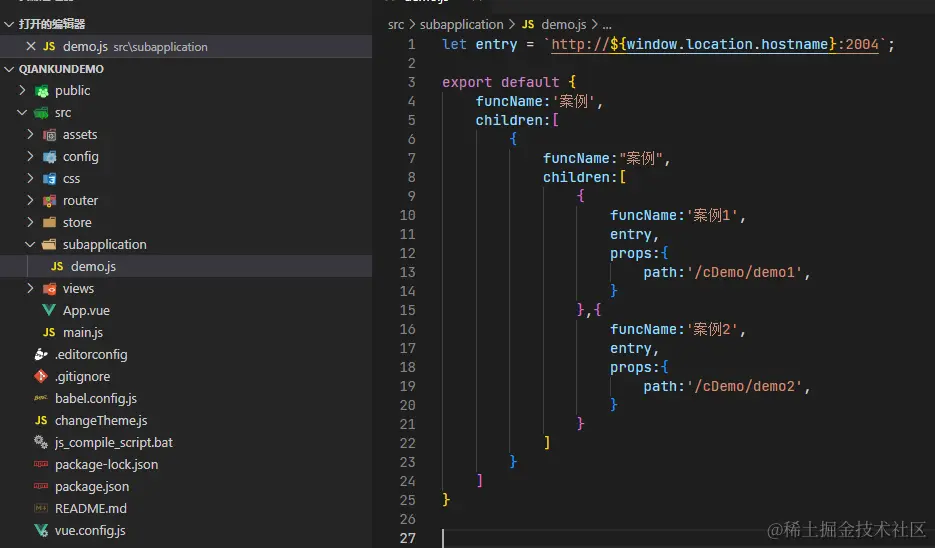Click line number 1 in the gutter
935x548 pixels.
(411, 44)
